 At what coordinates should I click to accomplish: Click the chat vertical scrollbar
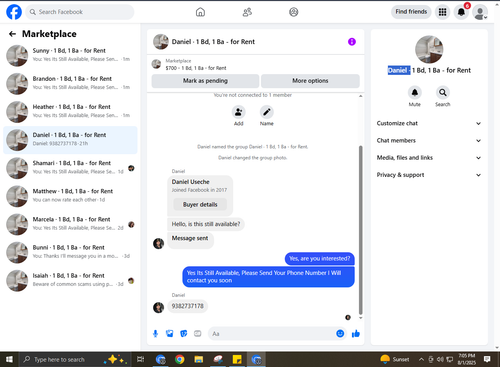[x=360, y=230]
